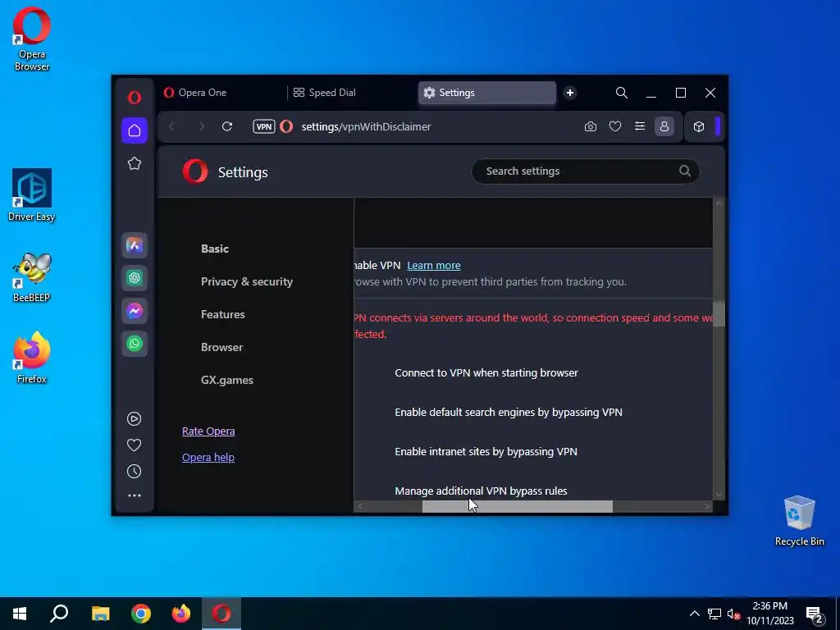840x630 pixels.
Task: Open History clock icon in sidebar
Action: [134, 472]
